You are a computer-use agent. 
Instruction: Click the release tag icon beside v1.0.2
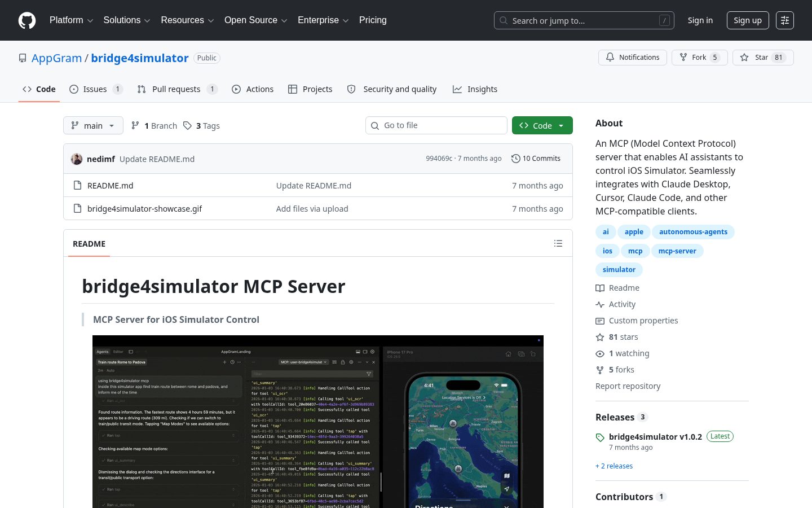tap(600, 437)
